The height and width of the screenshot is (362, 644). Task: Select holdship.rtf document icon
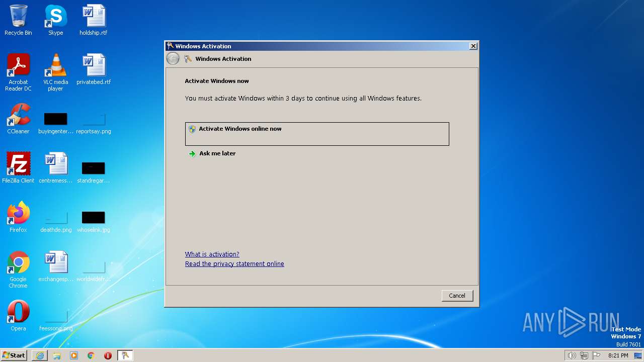pos(93,20)
